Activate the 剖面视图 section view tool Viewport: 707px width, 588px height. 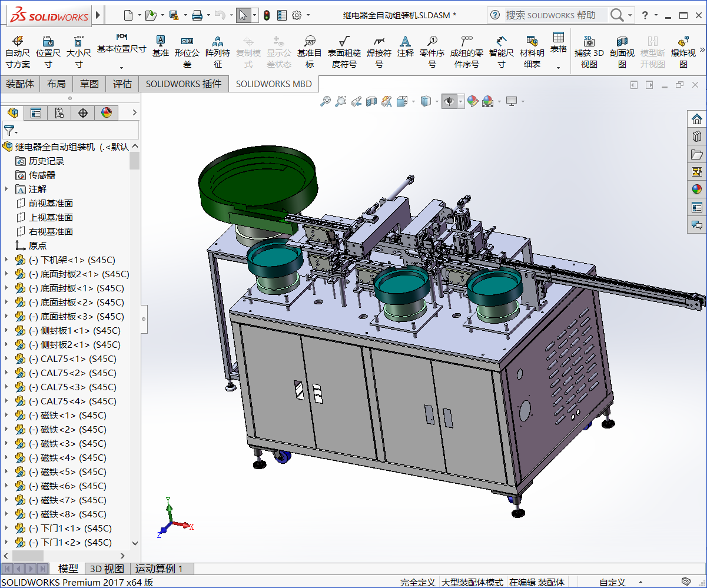point(622,51)
